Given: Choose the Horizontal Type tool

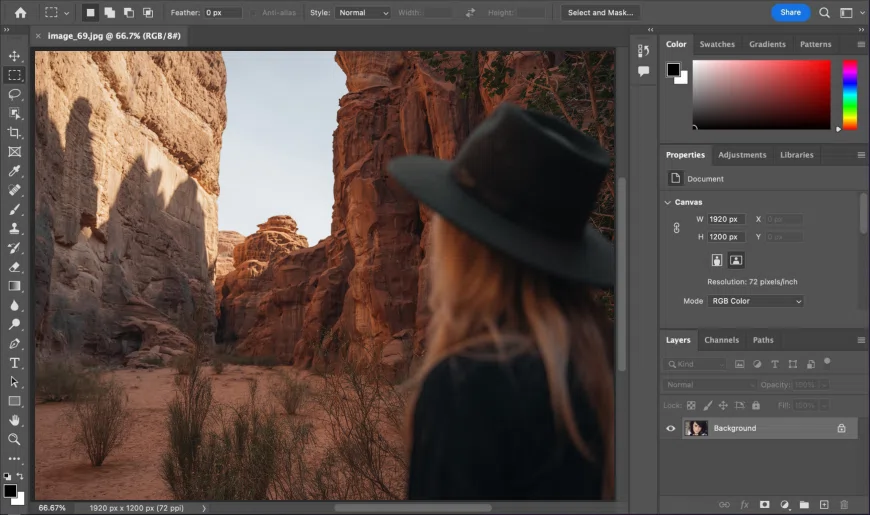Looking at the screenshot, I should (14, 363).
